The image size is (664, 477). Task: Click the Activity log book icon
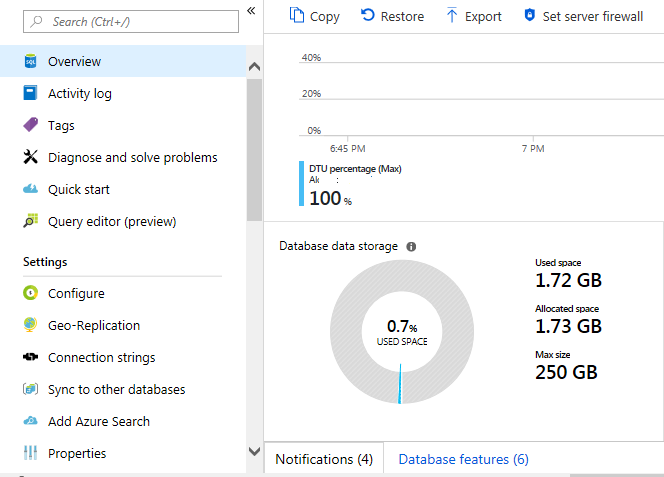(x=30, y=93)
